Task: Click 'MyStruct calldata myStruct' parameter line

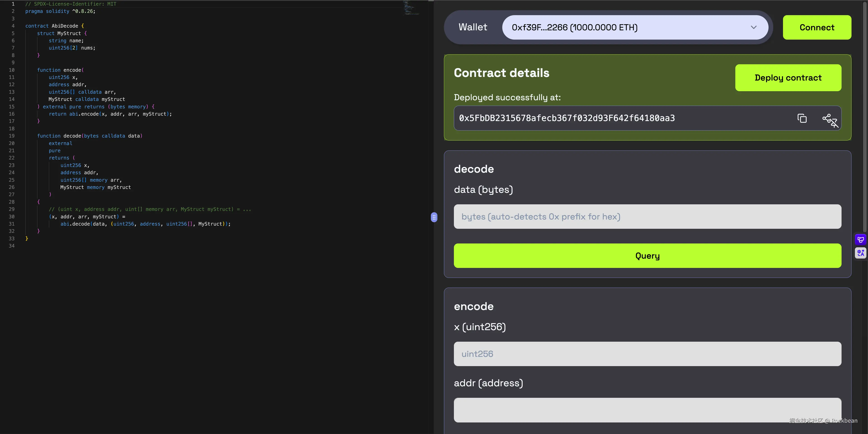Action: coord(87,99)
